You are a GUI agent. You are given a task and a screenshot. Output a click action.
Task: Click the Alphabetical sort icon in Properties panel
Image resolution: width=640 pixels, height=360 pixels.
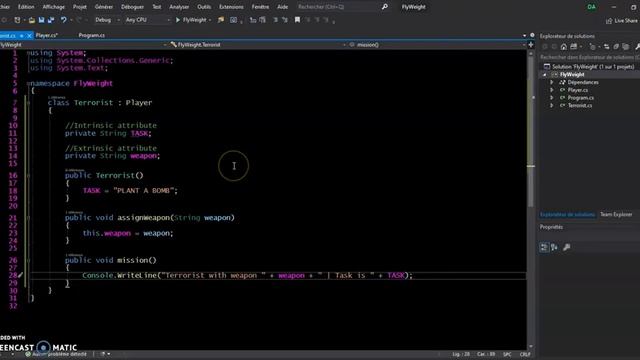[554, 247]
